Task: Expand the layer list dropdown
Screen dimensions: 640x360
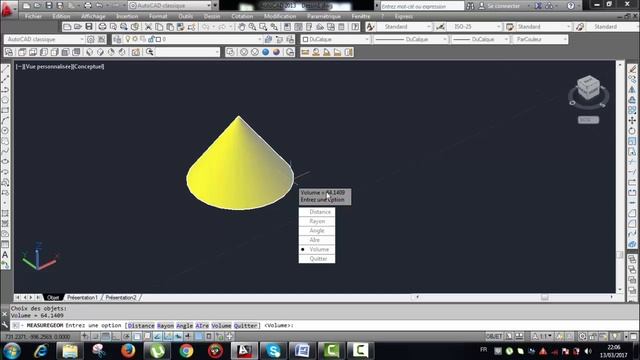Action: [260, 39]
